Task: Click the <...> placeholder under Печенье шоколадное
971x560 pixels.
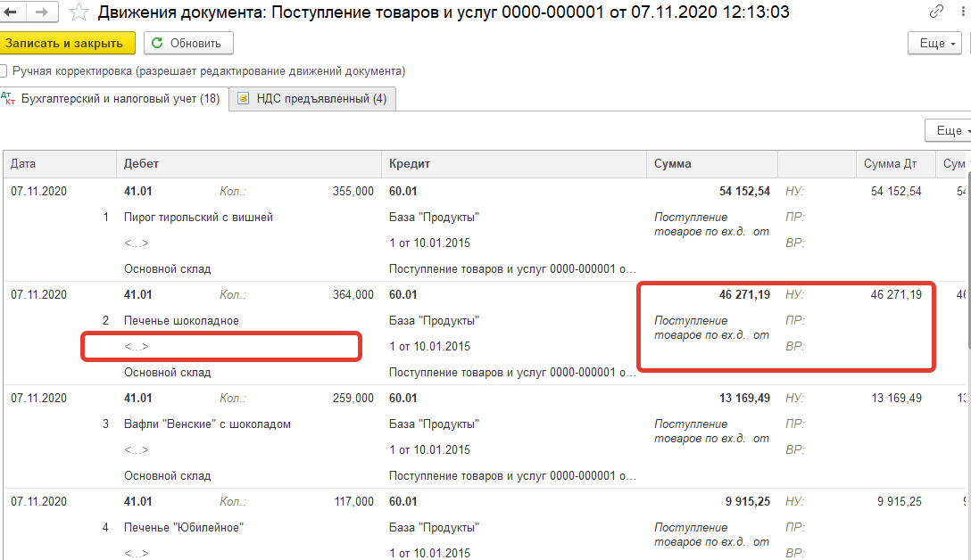Action: (x=137, y=347)
